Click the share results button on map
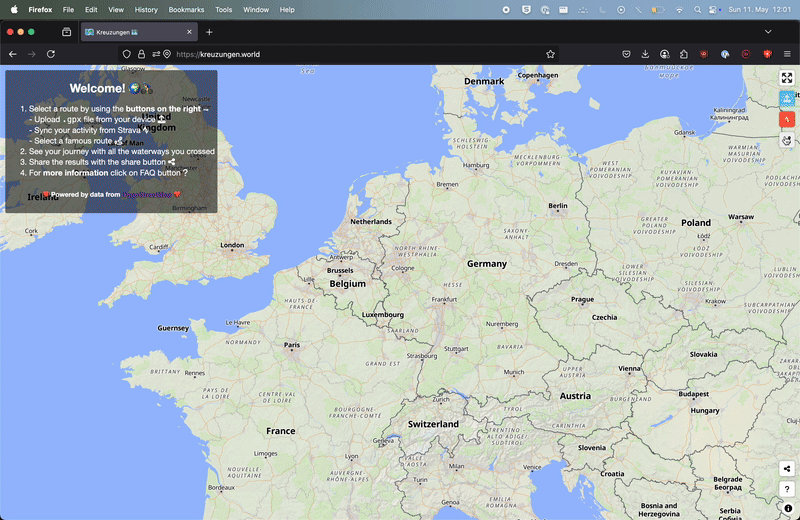 (x=787, y=468)
